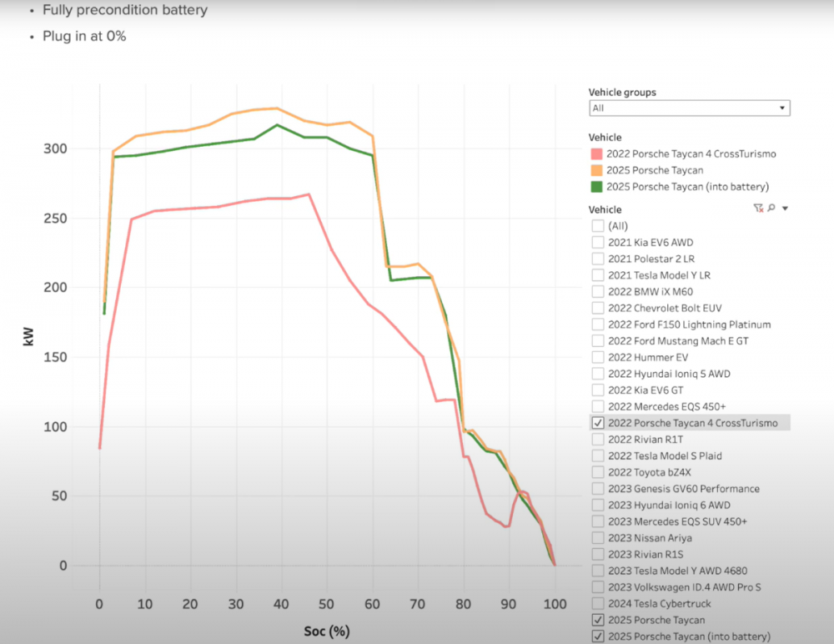Select the 2022 Hummer EV checkbox
This screenshot has width=834, height=644.
tap(598, 357)
